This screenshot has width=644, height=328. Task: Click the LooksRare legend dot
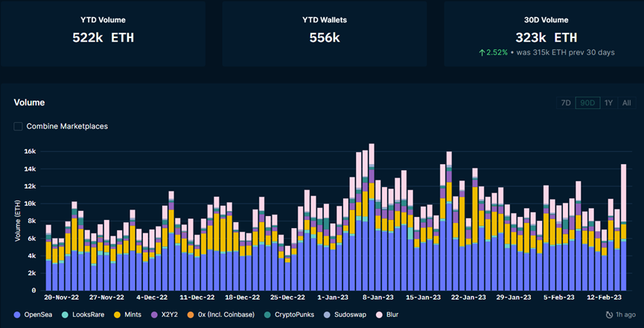68,315
